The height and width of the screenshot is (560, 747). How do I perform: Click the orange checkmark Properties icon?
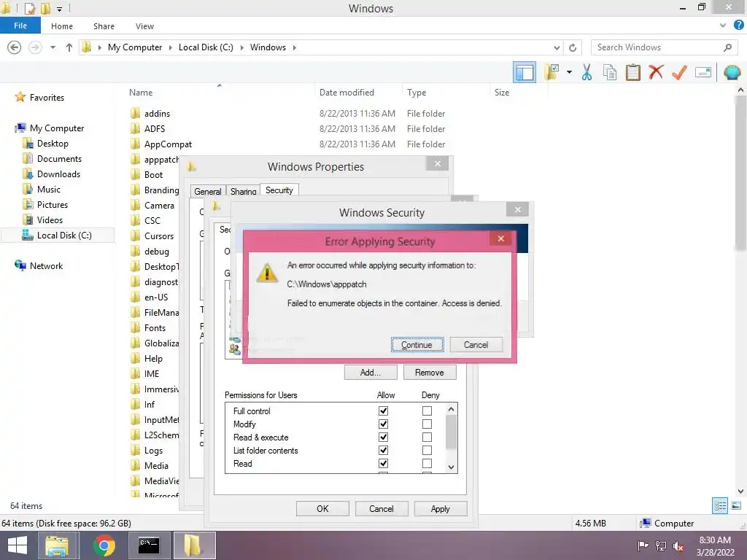click(x=679, y=72)
